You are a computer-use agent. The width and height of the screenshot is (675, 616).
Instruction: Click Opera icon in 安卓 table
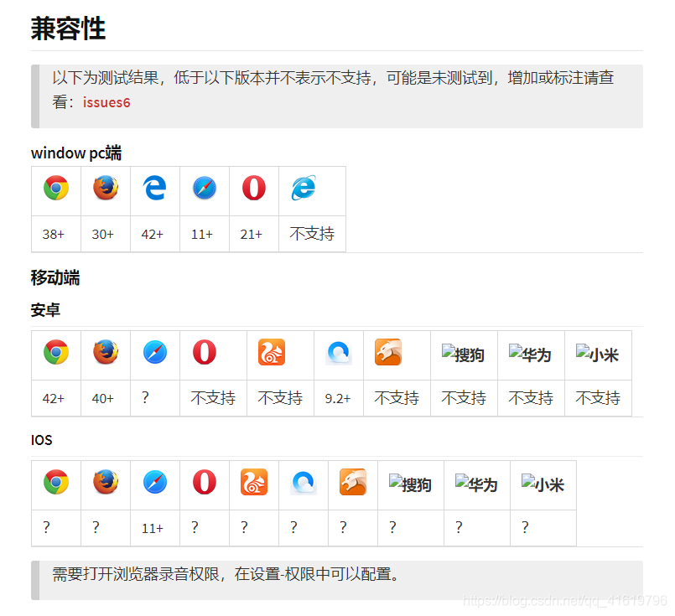point(205,352)
